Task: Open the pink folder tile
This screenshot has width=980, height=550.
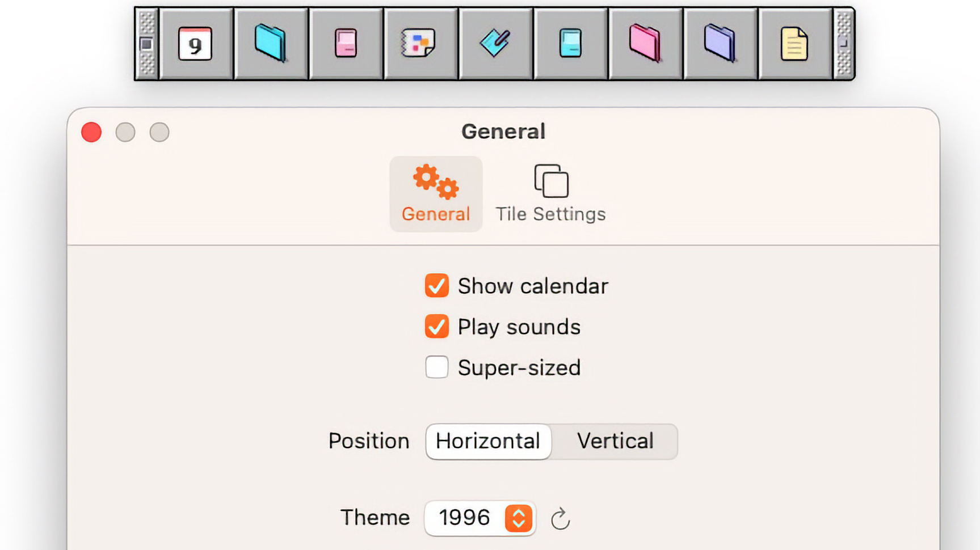Action: [x=645, y=44]
